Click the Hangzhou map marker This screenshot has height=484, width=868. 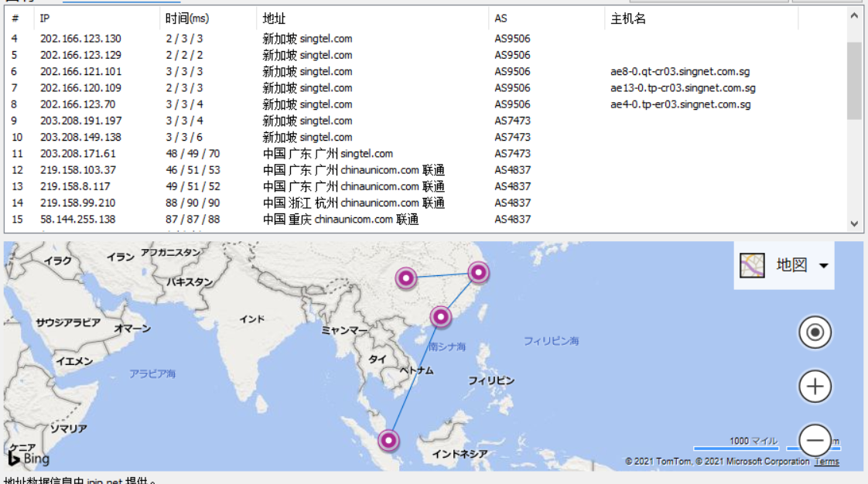point(479,272)
